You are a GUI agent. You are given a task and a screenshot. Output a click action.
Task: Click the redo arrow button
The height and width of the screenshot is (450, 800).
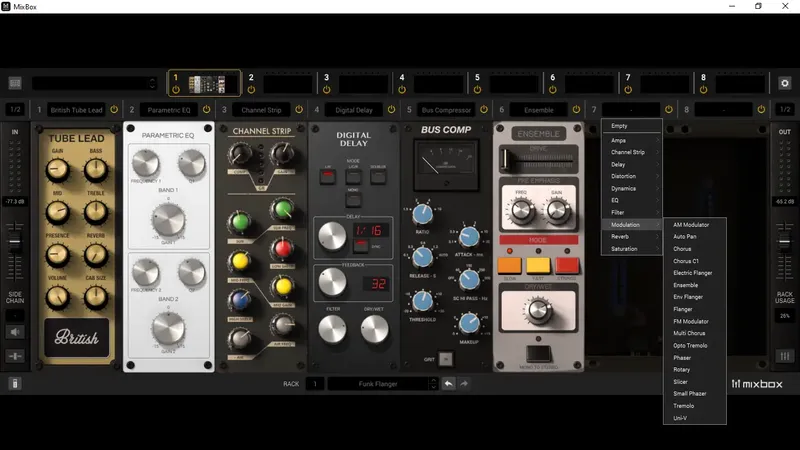coord(464,384)
